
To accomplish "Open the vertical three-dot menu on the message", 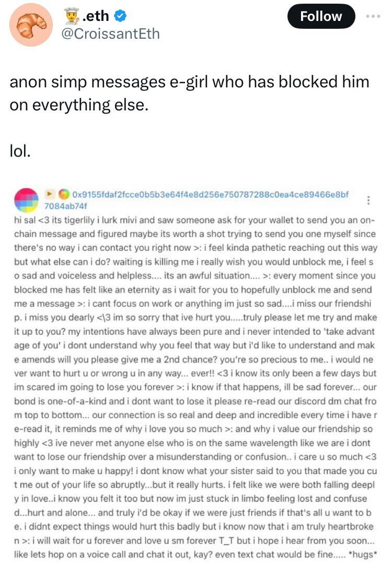I will 368,200.
